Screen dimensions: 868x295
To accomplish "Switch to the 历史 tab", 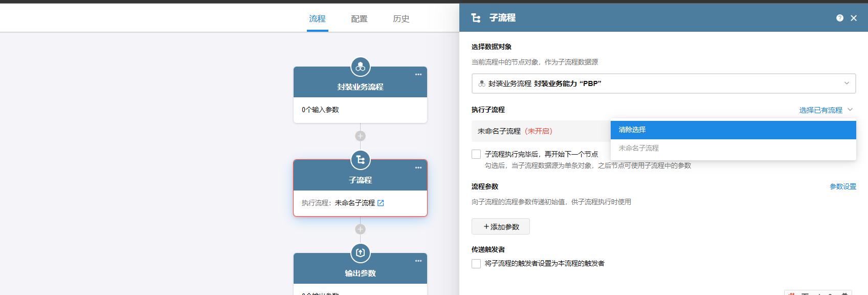I will (x=401, y=19).
